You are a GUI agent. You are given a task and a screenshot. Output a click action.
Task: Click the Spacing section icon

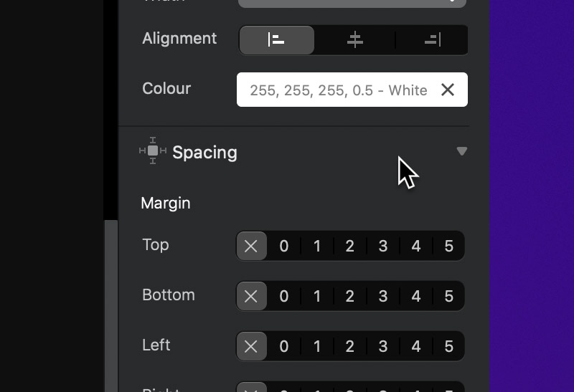[153, 150]
